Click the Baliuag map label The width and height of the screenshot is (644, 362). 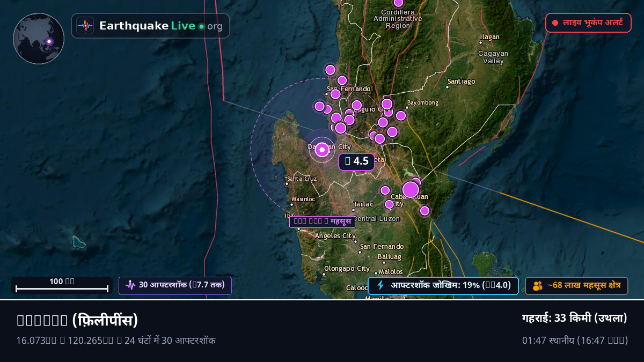click(x=389, y=257)
